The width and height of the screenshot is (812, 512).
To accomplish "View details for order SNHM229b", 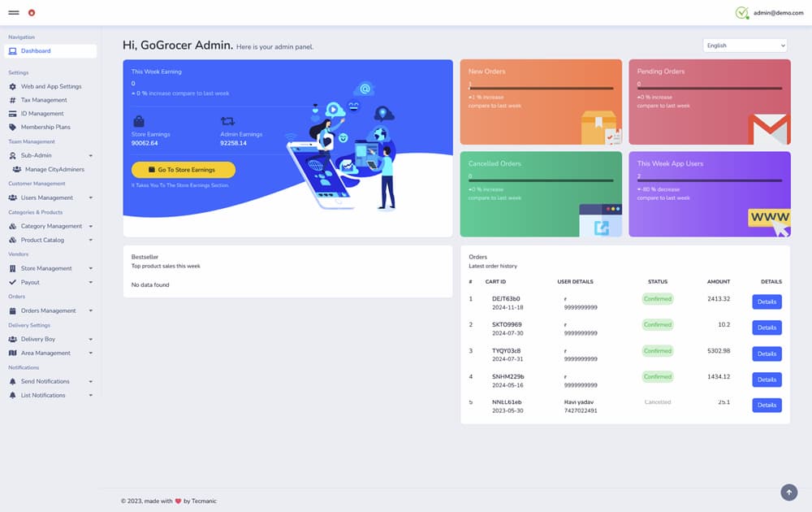I will pyautogui.click(x=767, y=380).
